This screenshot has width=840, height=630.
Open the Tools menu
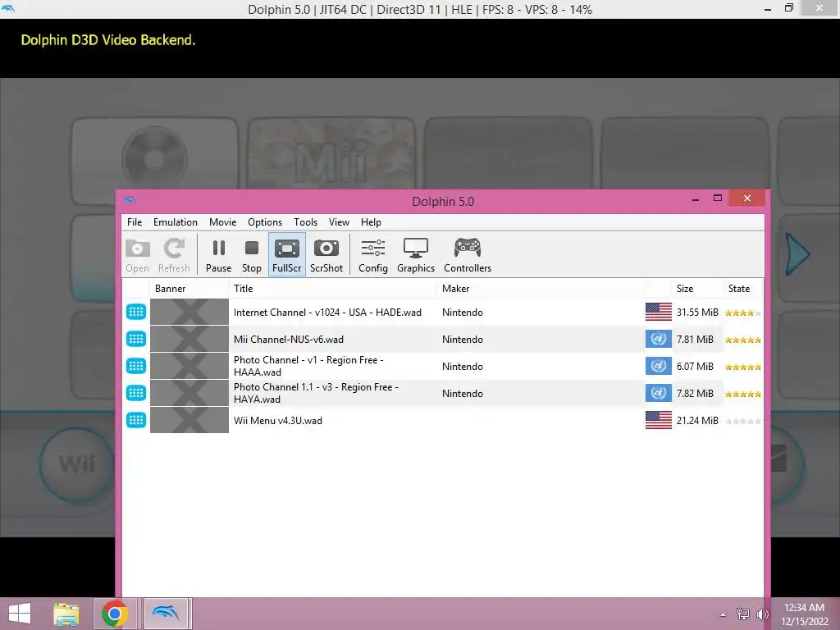point(305,222)
